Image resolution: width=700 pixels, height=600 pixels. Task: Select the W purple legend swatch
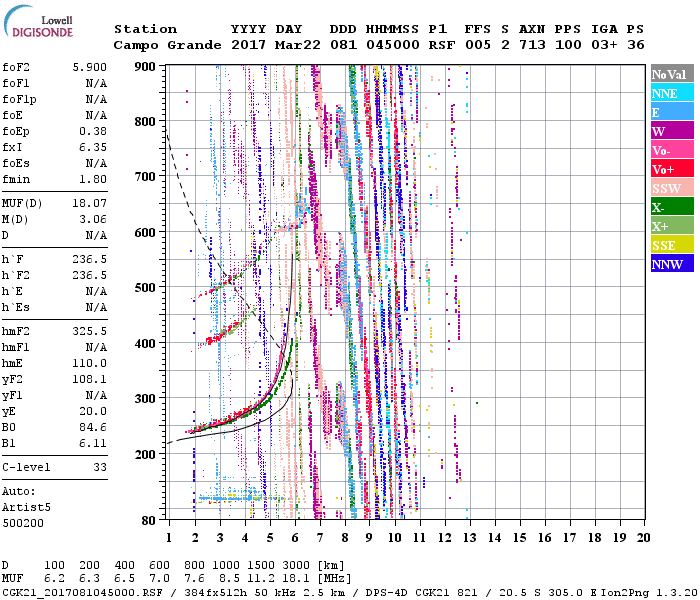click(672, 131)
